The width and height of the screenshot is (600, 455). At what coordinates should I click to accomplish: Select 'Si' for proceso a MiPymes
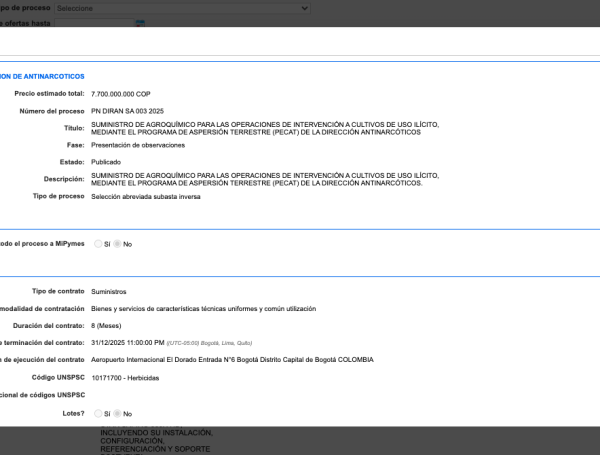pos(98,244)
